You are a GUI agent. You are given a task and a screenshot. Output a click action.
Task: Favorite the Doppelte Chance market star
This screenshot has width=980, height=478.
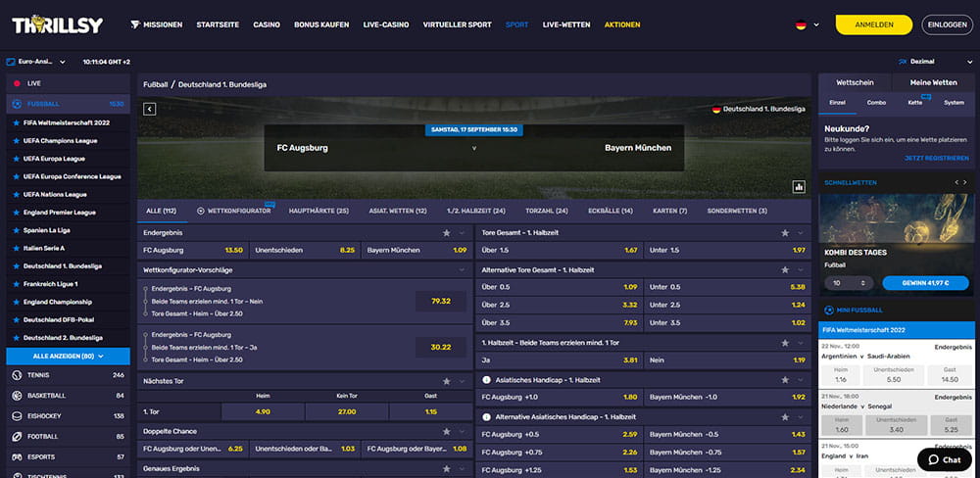446,431
